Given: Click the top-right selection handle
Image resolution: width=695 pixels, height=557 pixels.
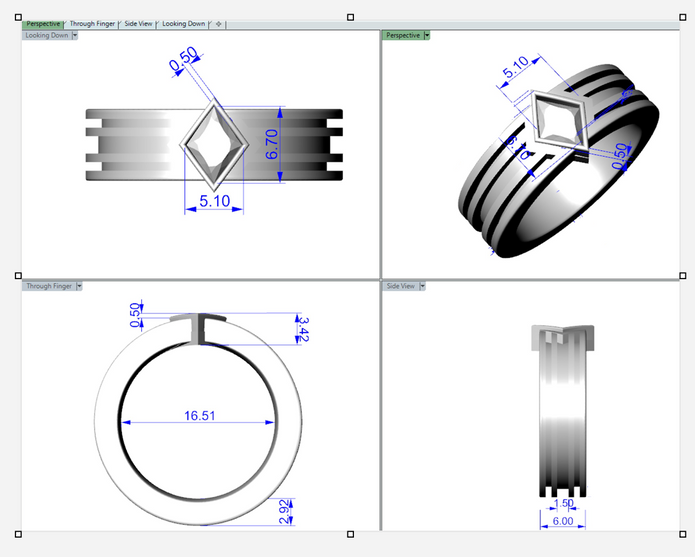Looking at the screenshot, I should click(x=683, y=17).
